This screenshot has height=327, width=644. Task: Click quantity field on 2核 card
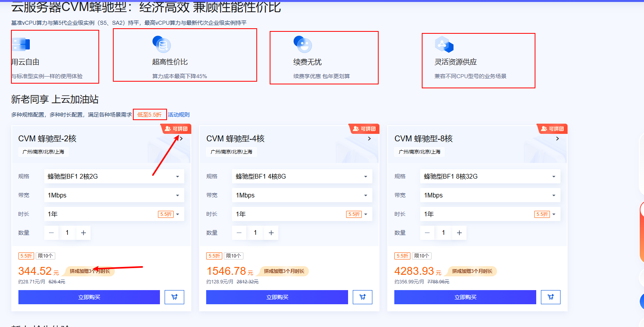tap(67, 233)
